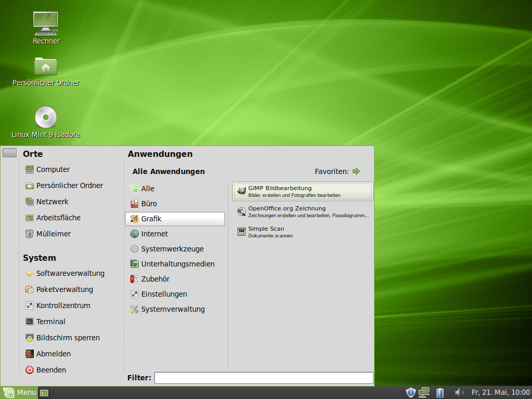Launch Simple Scan to scan documents
The width and height of the screenshot is (532, 399).
tap(268, 231)
